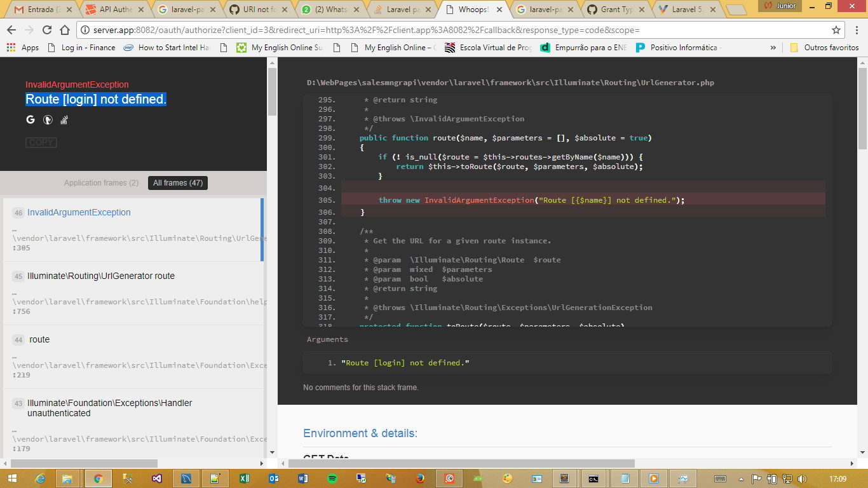Open Outlook from taskbar

(x=274, y=478)
